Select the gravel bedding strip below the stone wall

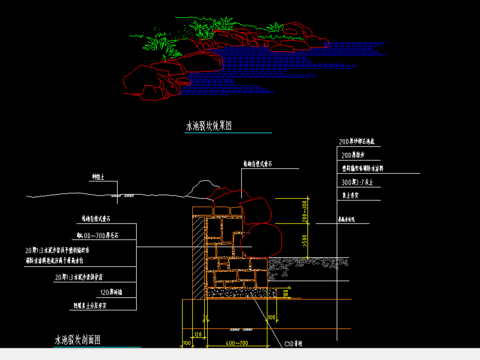242,293
